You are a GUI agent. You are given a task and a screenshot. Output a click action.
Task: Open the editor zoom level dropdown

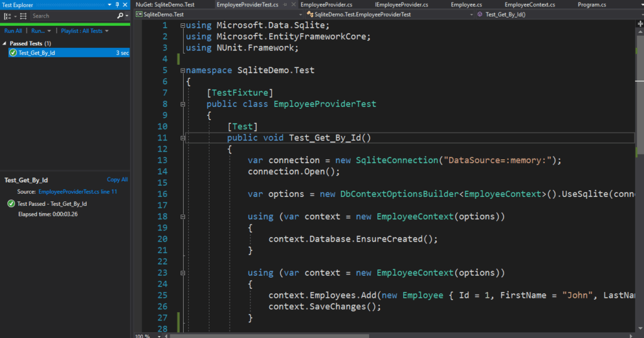click(159, 336)
